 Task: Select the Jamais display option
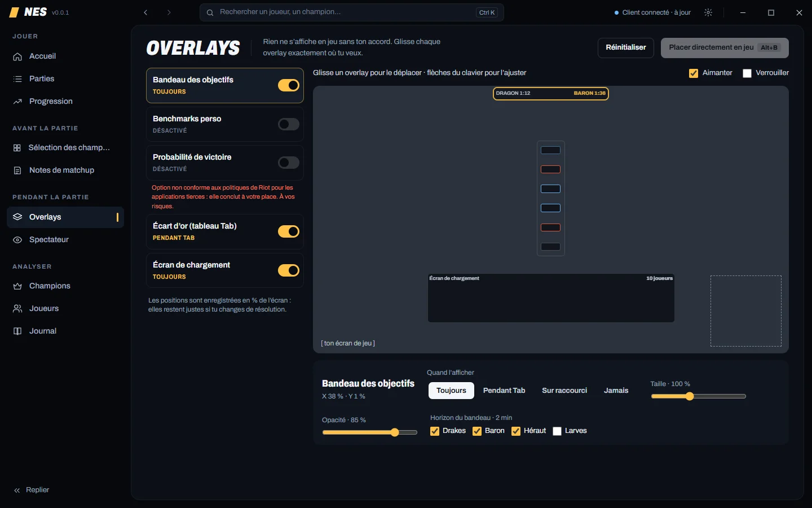[x=616, y=391]
